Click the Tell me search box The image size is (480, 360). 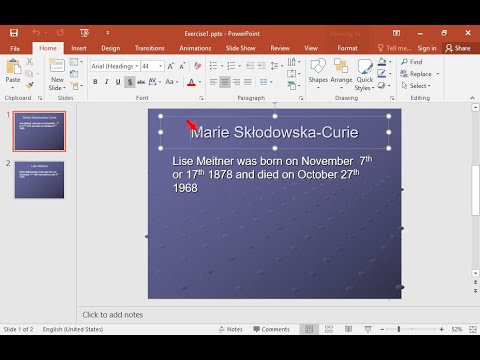tap(394, 48)
